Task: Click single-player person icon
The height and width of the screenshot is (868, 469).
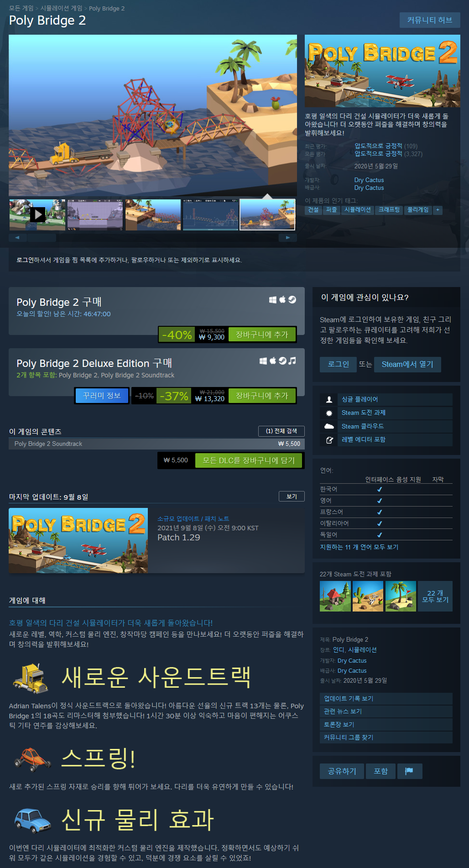Action: coord(329,399)
